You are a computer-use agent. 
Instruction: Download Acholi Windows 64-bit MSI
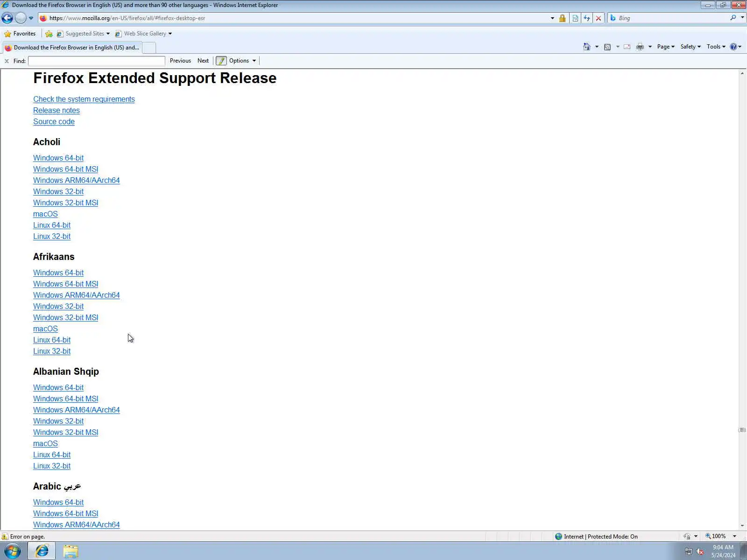point(66,169)
